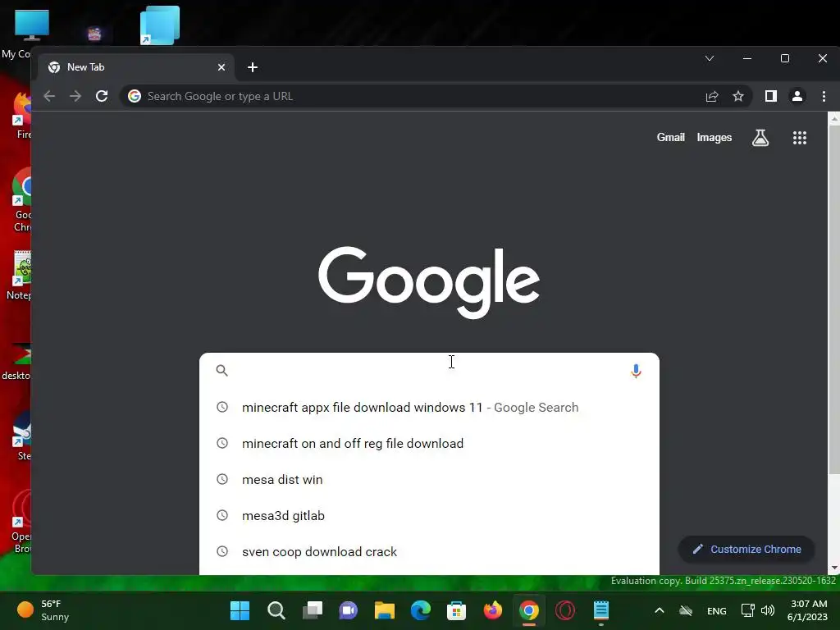Select the New Tab tab

pos(136,67)
